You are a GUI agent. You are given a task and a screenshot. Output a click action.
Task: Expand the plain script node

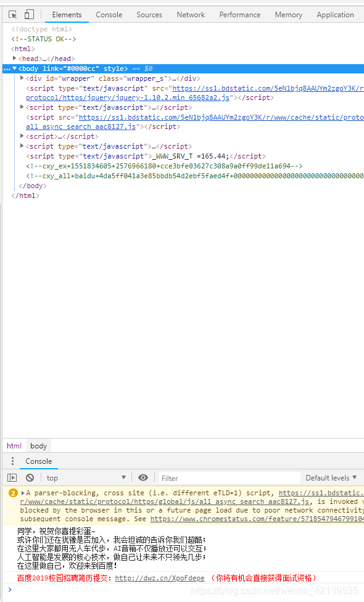point(22,136)
